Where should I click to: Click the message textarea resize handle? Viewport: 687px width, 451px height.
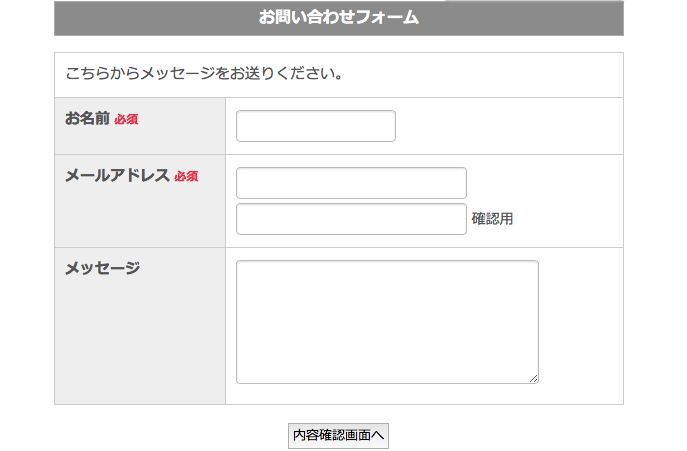click(533, 379)
